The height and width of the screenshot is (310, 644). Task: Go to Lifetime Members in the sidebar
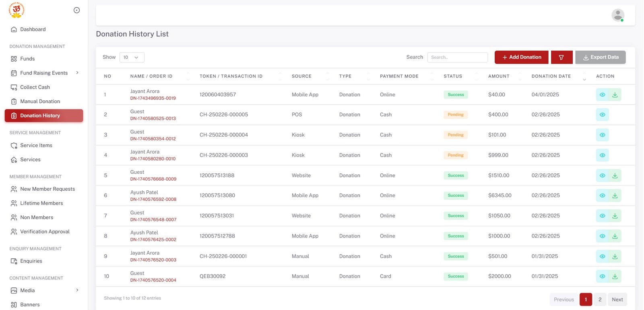(x=41, y=203)
